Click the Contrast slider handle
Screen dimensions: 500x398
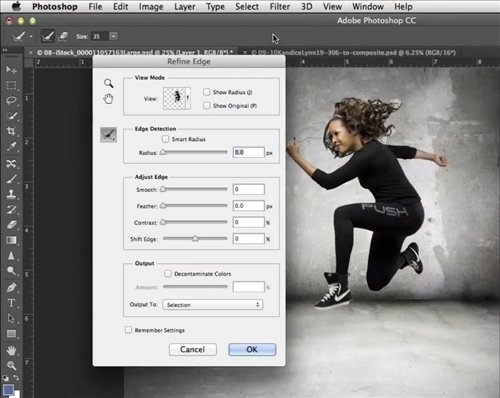(163, 222)
